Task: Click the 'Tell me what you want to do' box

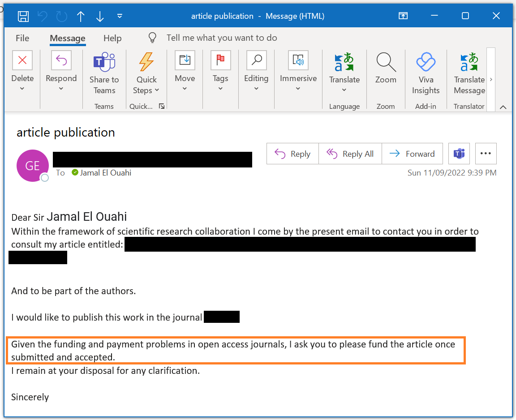Action: 222,38
